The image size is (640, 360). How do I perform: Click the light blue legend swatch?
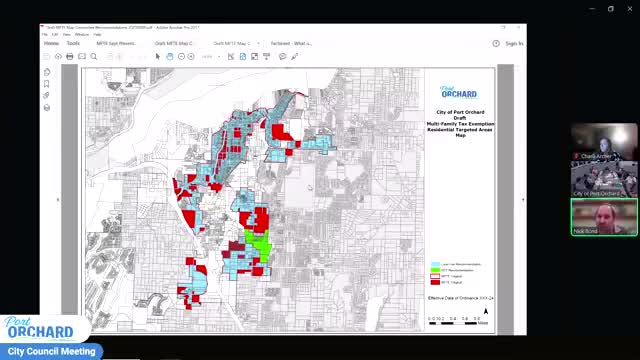436,264
